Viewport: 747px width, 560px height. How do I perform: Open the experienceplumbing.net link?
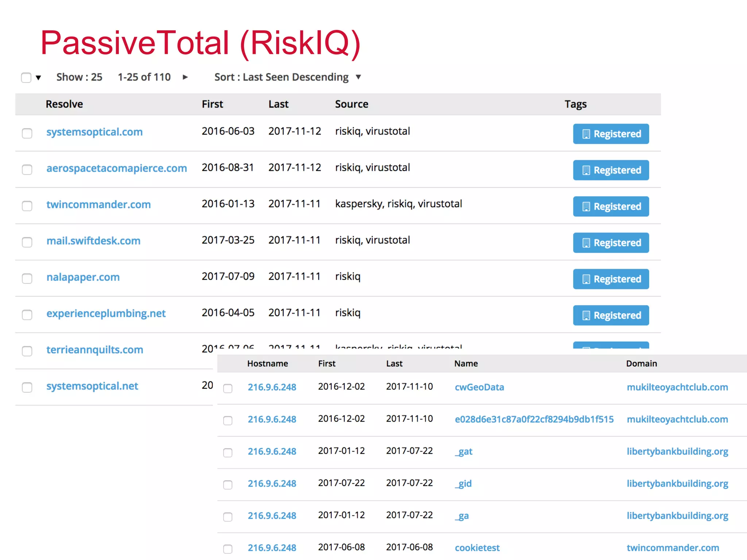click(x=106, y=313)
